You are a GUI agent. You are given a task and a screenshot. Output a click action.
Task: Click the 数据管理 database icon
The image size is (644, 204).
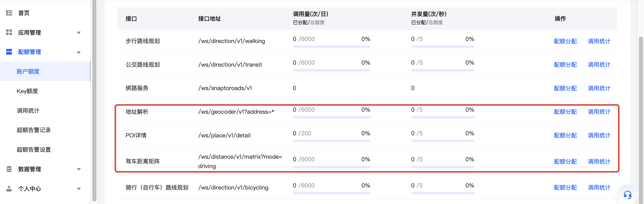pyautogui.click(x=9, y=169)
